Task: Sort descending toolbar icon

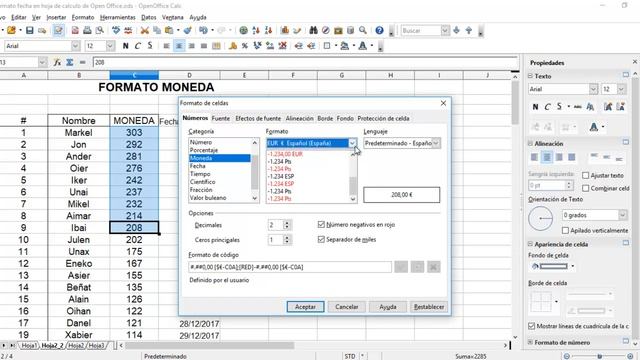Action: (x=268, y=30)
